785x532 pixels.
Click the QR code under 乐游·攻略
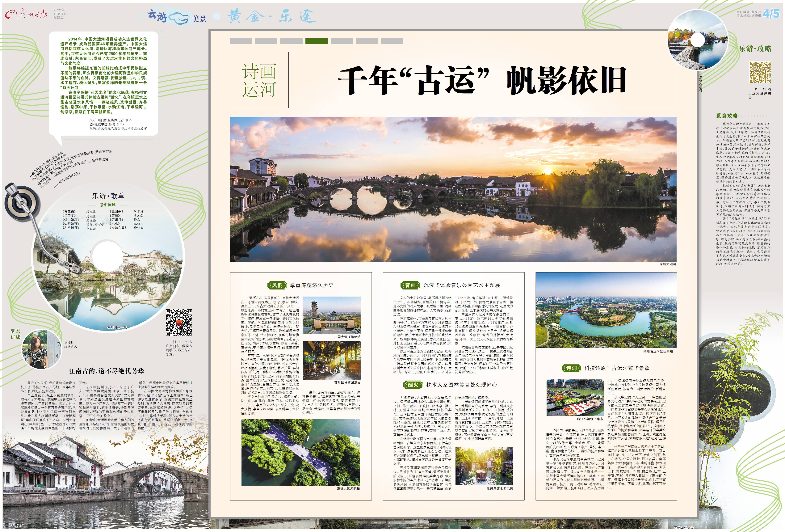[760, 72]
